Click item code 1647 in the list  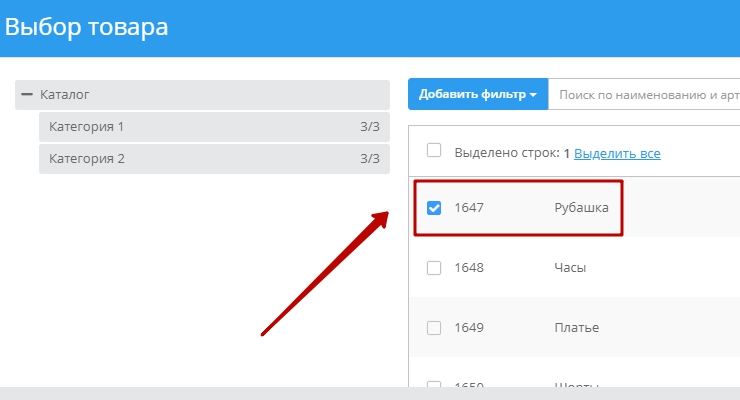point(469,208)
